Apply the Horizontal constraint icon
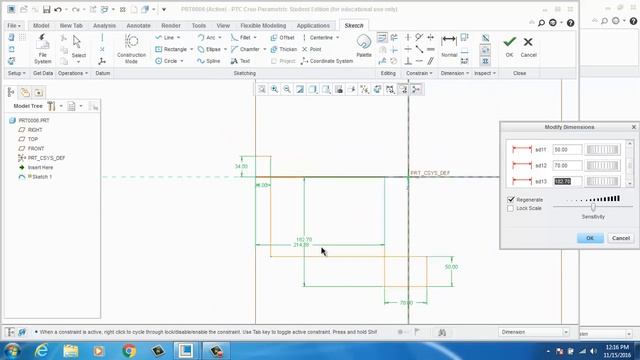This screenshot has width=640, height=360. [408, 49]
